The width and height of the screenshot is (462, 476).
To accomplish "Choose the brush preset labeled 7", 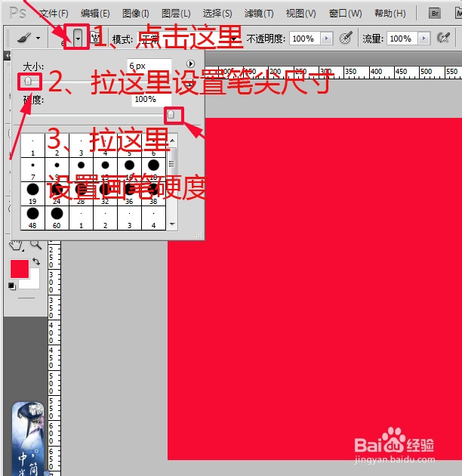I will [x=32, y=170].
